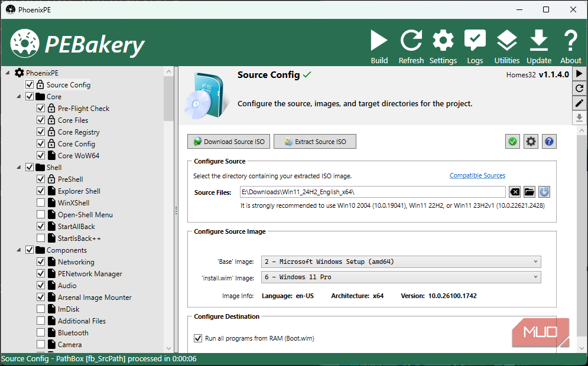Select the Core Registry script
This screenshot has width=588, height=366.
(x=79, y=132)
